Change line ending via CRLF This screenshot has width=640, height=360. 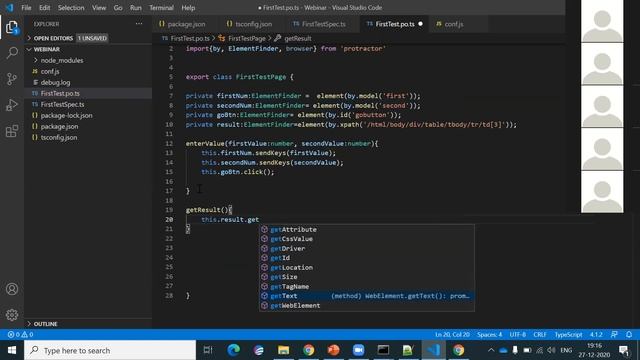pos(540,335)
